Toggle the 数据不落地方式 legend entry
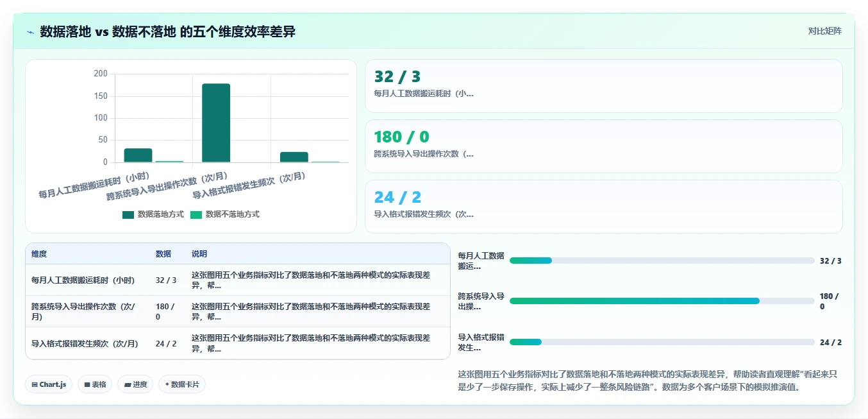868x419 pixels. click(x=225, y=214)
